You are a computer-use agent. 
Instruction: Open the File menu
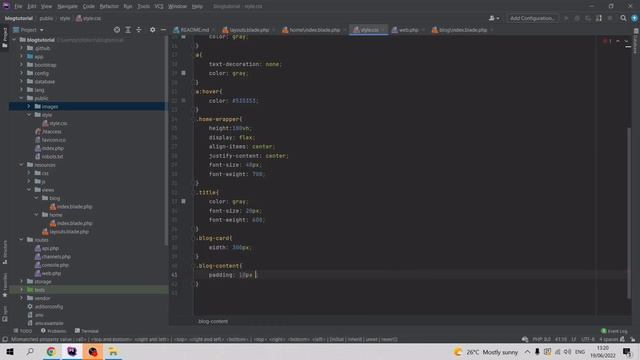click(18, 7)
